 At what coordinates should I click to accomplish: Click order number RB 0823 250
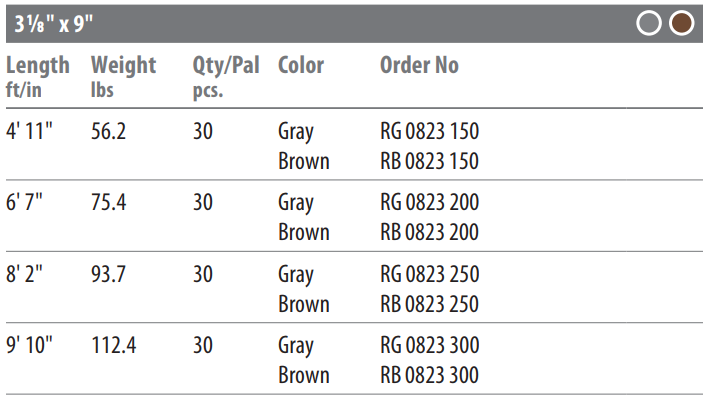[x=429, y=304]
